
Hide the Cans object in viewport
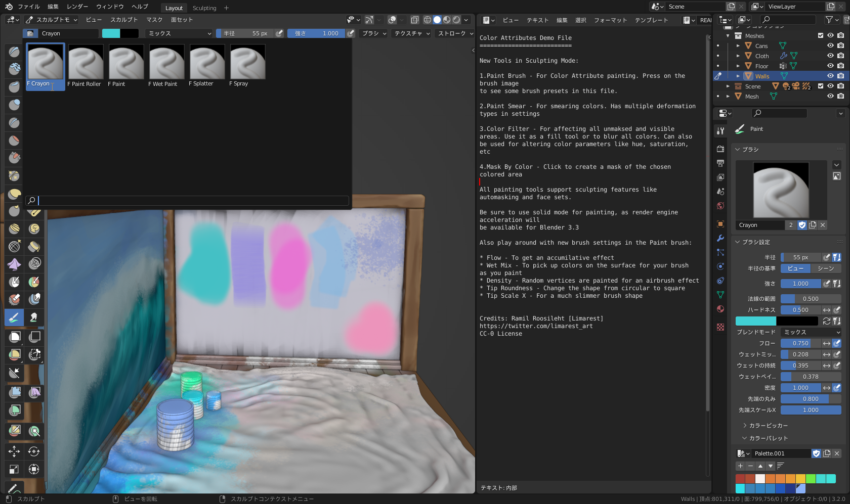(x=830, y=46)
